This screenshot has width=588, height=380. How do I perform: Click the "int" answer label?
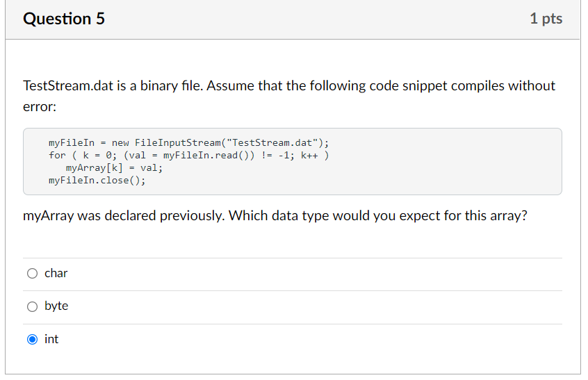(51, 340)
